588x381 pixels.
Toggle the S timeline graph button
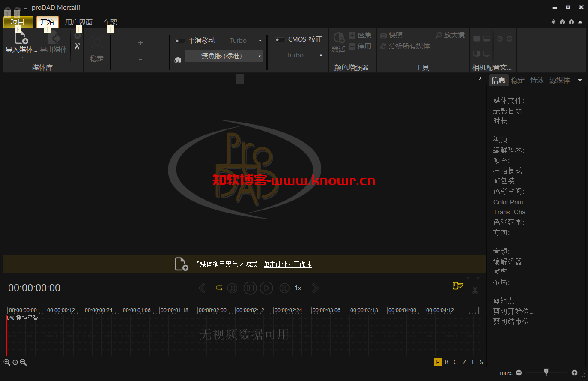[x=481, y=362]
